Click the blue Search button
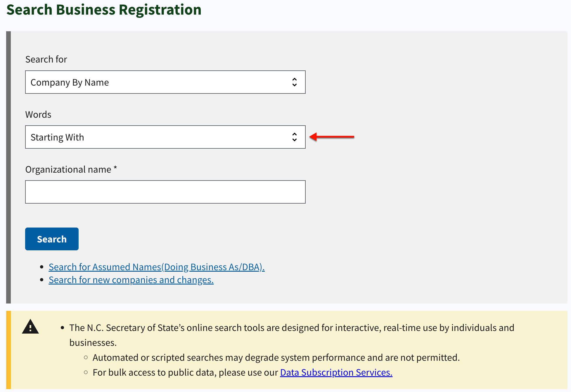This screenshot has height=392, width=571. tap(52, 239)
